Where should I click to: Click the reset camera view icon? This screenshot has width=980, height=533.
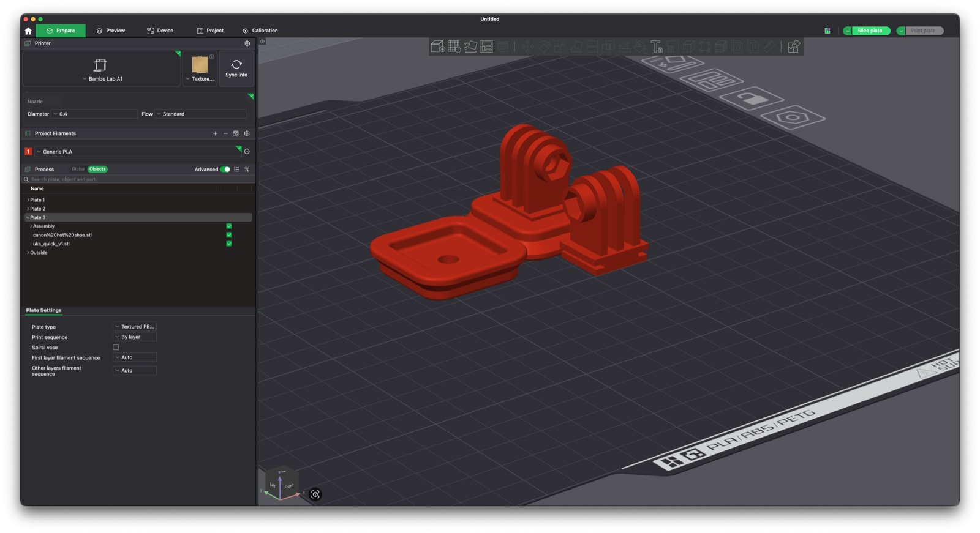(315, 494)
